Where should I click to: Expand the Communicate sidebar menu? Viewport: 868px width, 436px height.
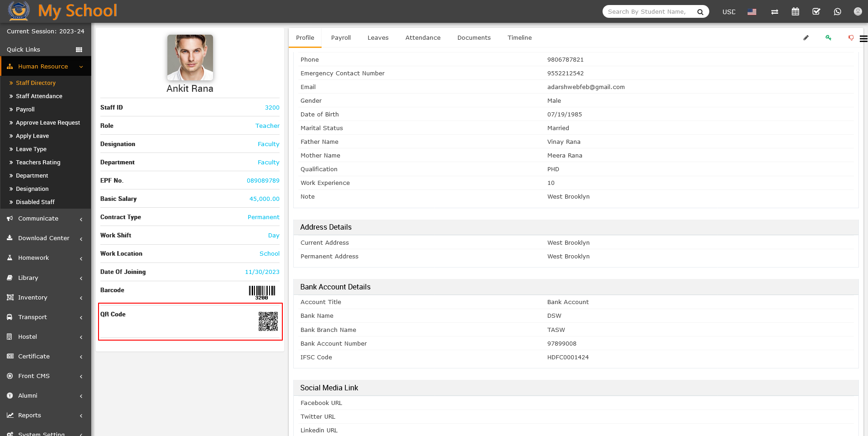tap(46, 219)
